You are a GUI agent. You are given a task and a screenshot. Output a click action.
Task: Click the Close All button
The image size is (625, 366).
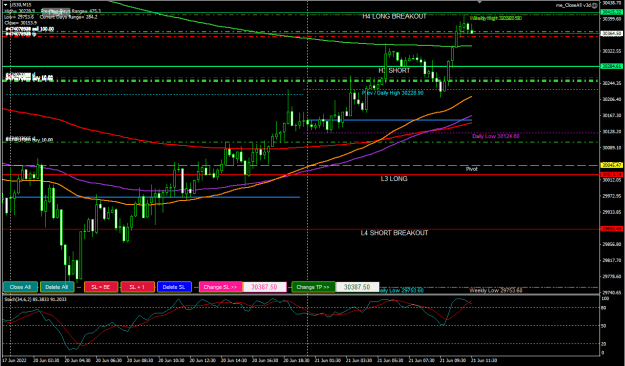click(20, 287)
